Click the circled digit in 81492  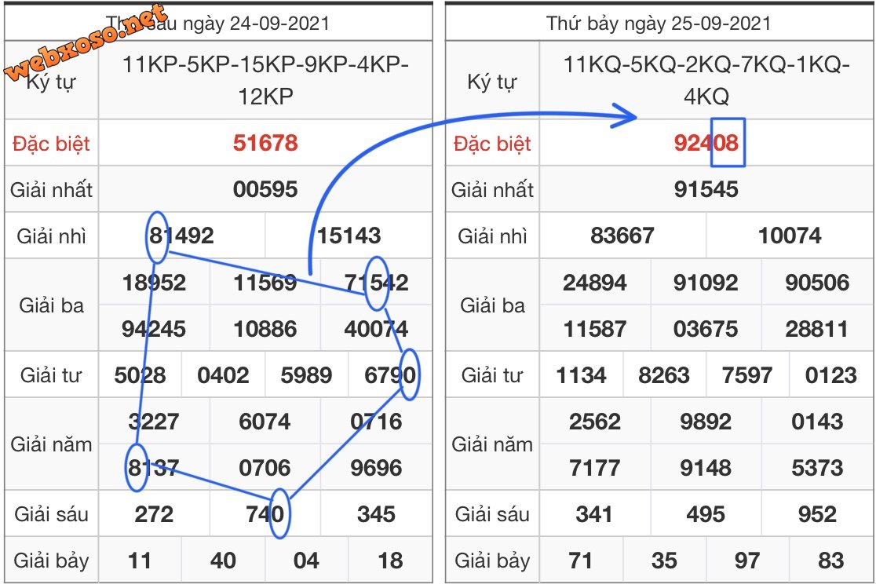click(x=158, y=236)
